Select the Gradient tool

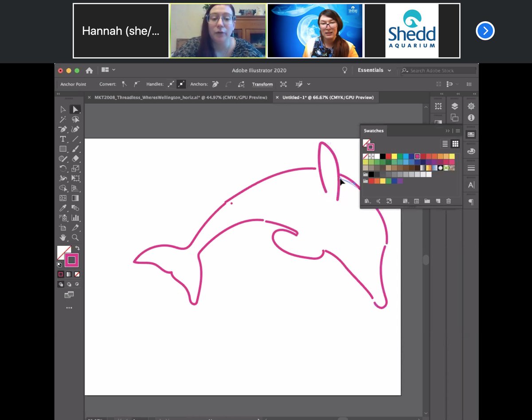(x=75, y=198)
